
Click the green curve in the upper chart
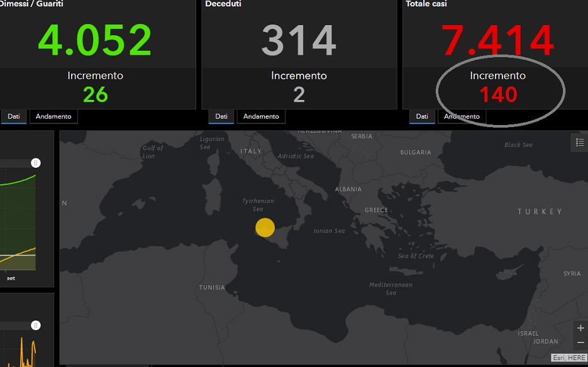point(19,182)
